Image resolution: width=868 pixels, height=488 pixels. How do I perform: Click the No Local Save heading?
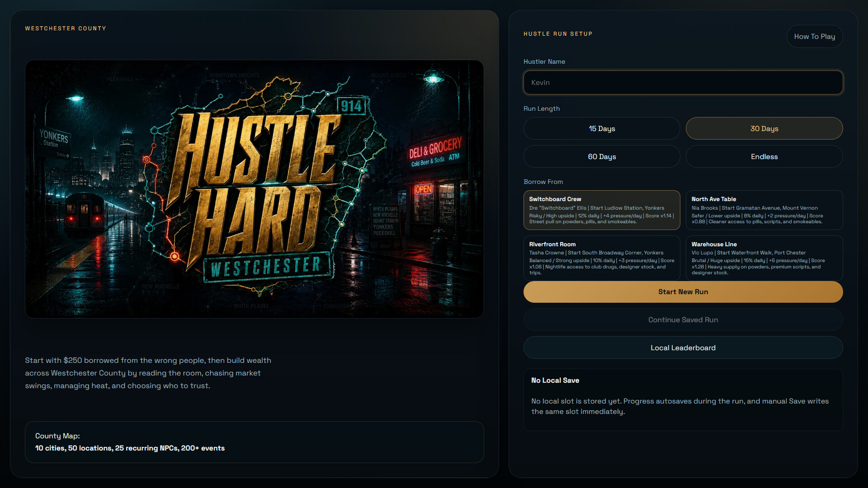[555, 380]
